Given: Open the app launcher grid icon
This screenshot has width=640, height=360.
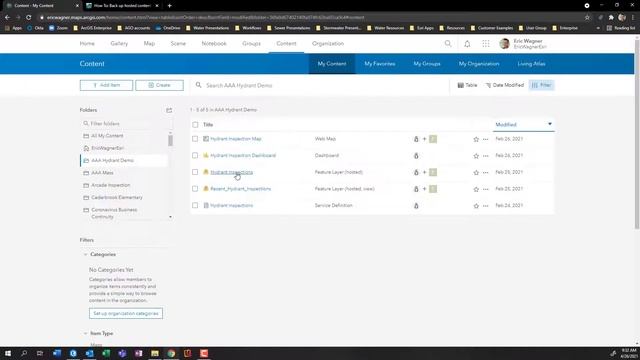Looking at the screenshot, I should (x=485, y=44).
